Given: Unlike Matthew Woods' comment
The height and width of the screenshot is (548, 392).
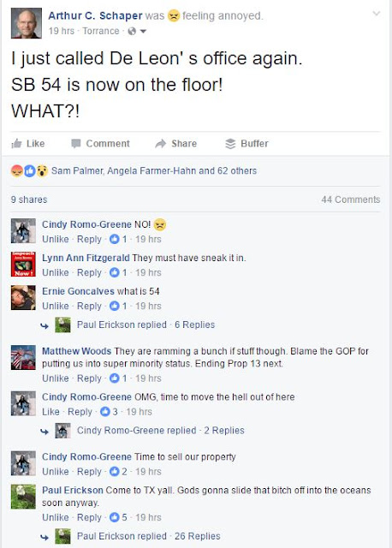Looking at the screenshot, I should coord(55,378).
